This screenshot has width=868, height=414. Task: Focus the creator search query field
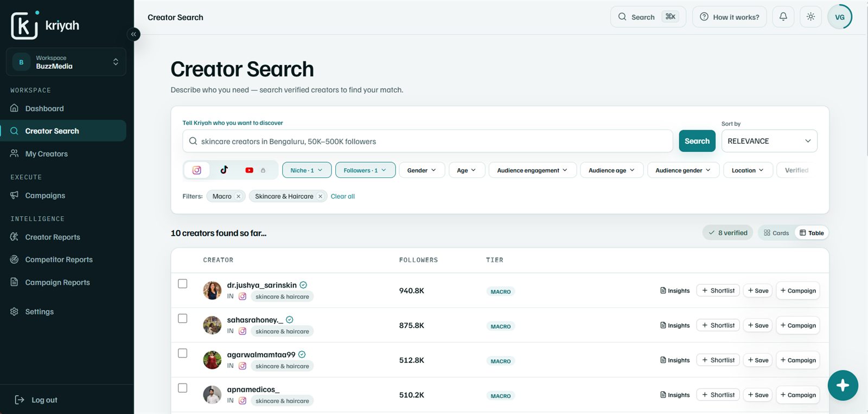point(427,141)
